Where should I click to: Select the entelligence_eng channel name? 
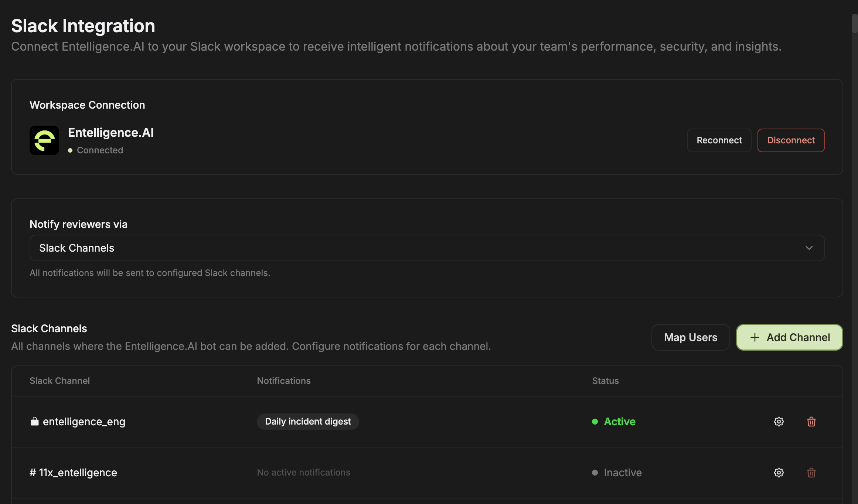pyautogui.click(x=84, y=422)
